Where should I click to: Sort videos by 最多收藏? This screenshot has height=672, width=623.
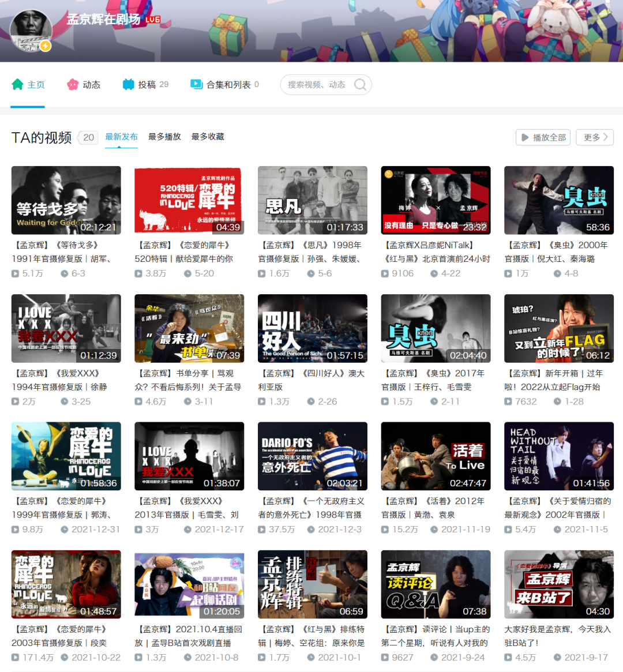click(x=208, y=137)
